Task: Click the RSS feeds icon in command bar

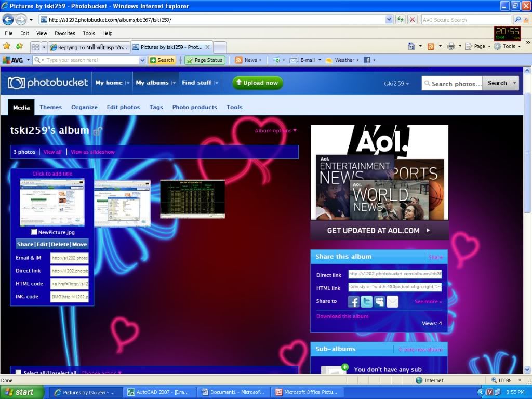Action: [x=431, y=46]
